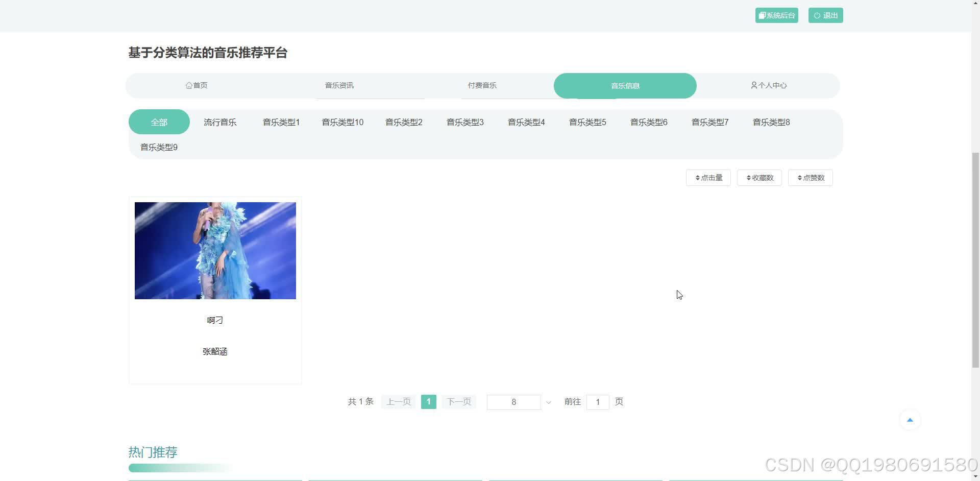This screenshot has height=481, width=980.
Task: Click the back-to-top arrow button
Action: point(910,419)
